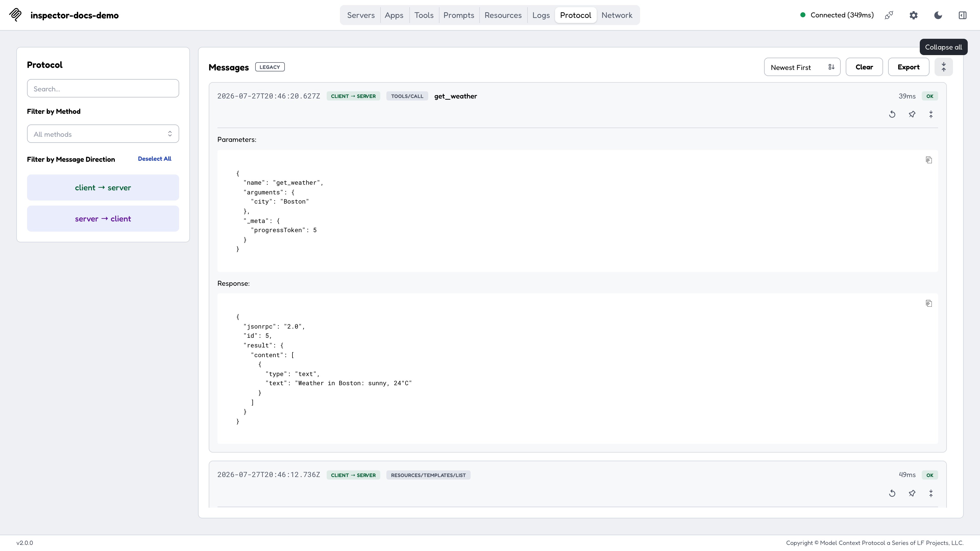
Task: Click the RESOURCES/TEMPLATES/LIST method badge
Action: coord(428,475)
